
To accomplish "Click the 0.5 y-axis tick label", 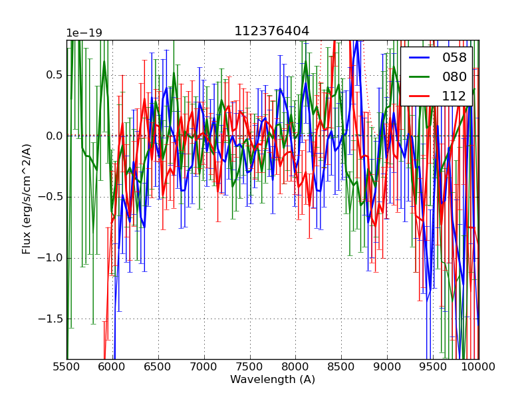I will [53, 75].
